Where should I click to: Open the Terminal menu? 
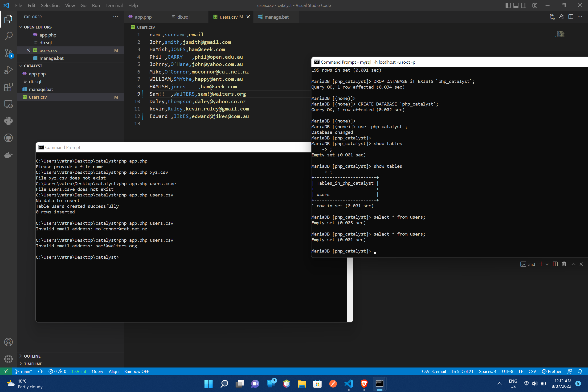(114, 5)
